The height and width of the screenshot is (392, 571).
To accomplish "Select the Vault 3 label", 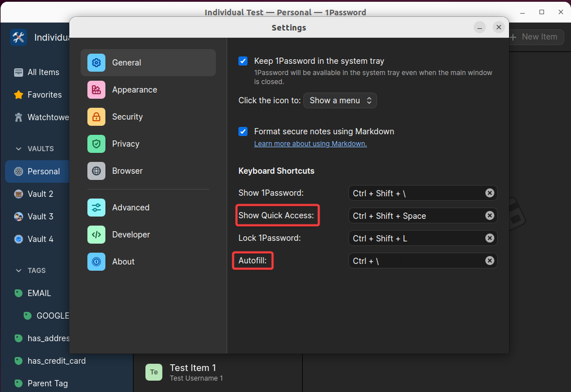I will (x=41, y=217).
